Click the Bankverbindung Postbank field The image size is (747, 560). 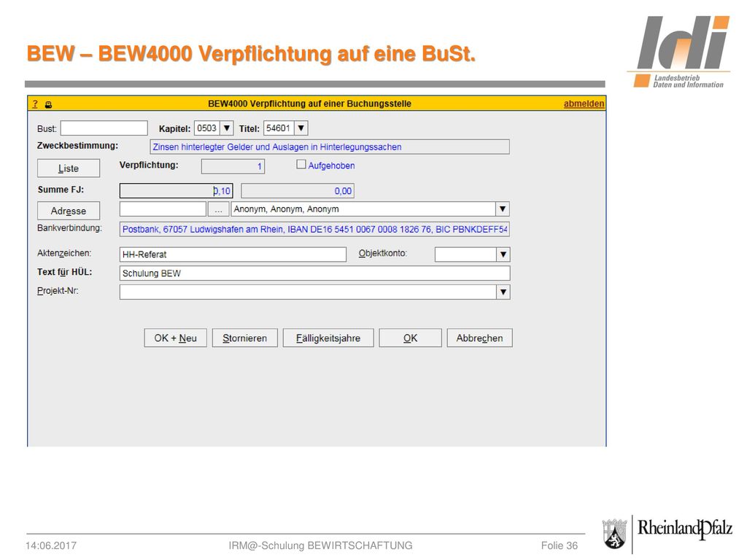coord(314,229)
